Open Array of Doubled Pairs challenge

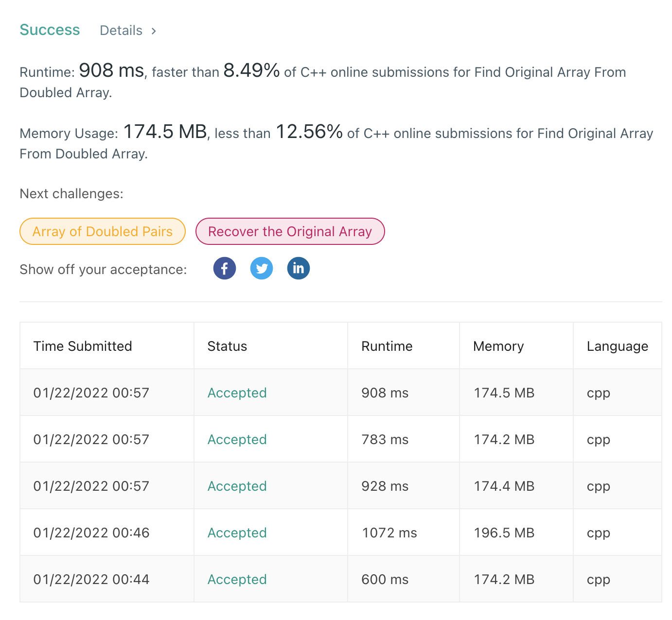[103, 231]
